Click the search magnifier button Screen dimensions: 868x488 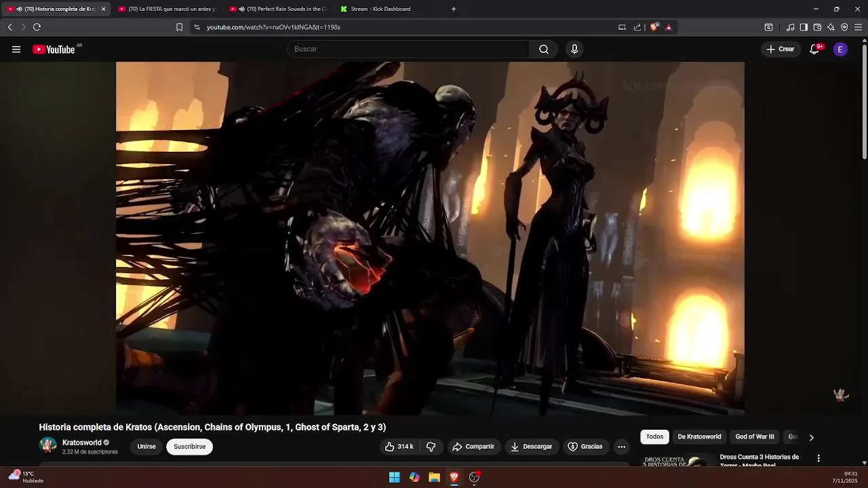pos(544,49)
